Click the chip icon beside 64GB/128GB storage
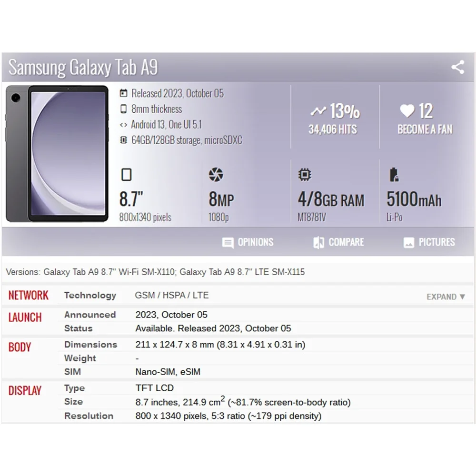 pos(124,140)
